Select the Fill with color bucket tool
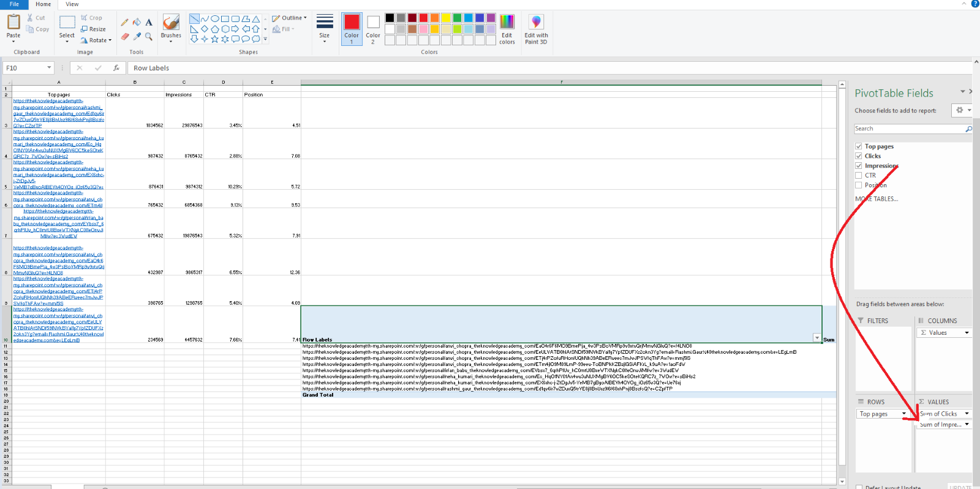Image resolution: width=980 pixels, height=489 pixels. coord(137,22)
